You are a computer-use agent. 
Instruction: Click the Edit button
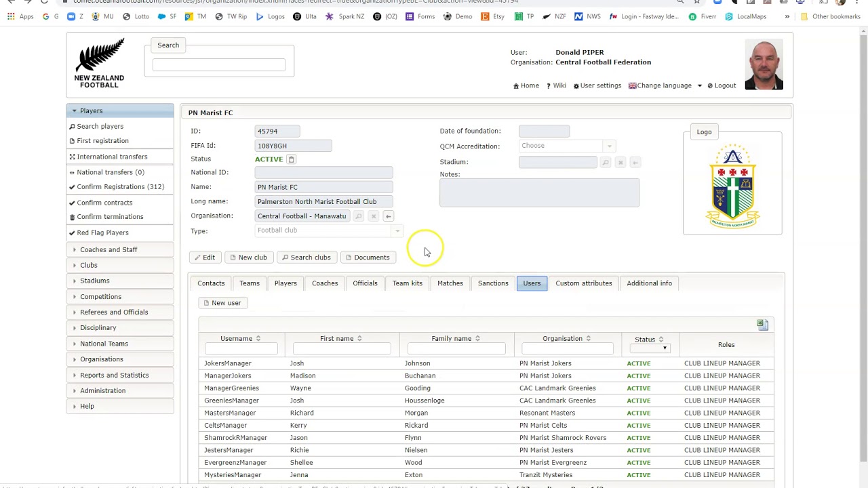point(203,258)
